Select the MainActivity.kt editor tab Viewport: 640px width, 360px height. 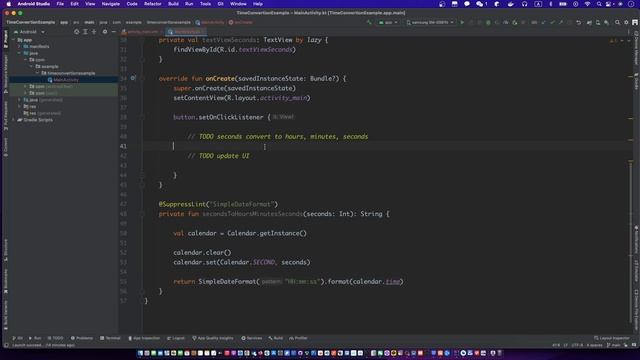pyautogui.click(x=186, y=31)
